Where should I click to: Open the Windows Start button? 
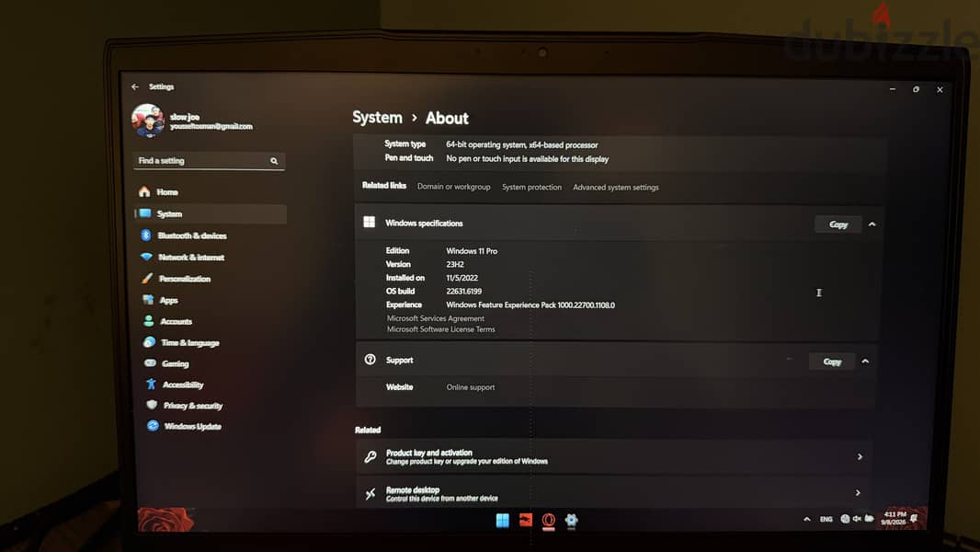pyautogui.click(x=503, y=521)
